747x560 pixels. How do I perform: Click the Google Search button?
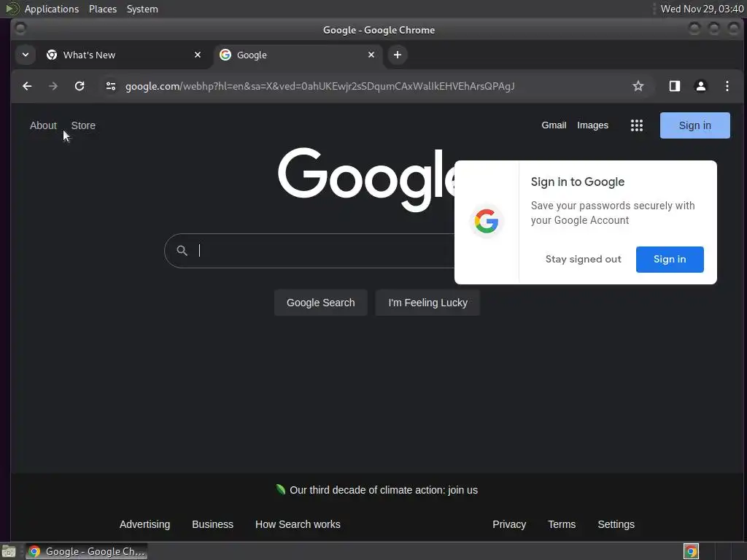pyautogui.click(x=321, y=303)
